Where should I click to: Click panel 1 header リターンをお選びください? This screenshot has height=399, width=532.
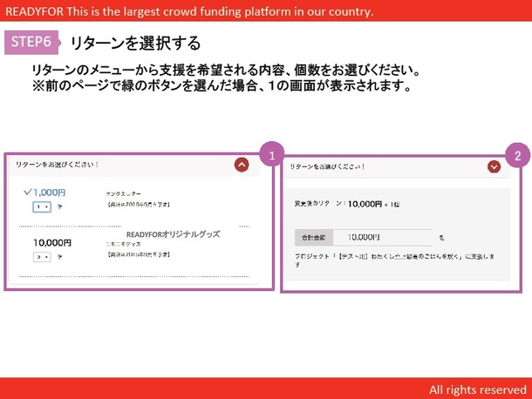[x=58, y=164]
